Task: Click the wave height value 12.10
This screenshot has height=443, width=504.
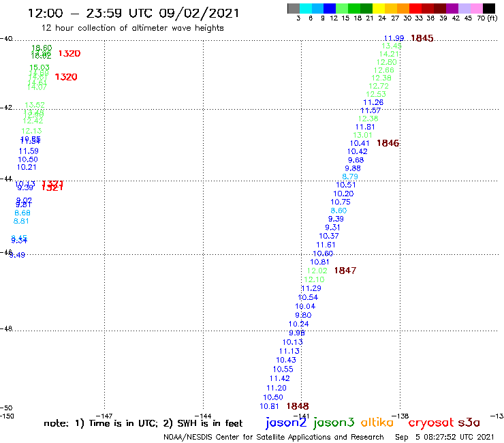Action: click(x=314, y=279)
